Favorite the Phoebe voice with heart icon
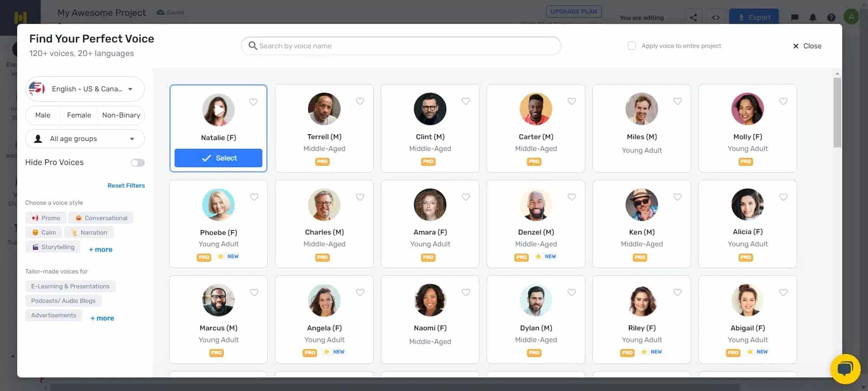This screenshot has width=868, height=391. tap(254, 197)
